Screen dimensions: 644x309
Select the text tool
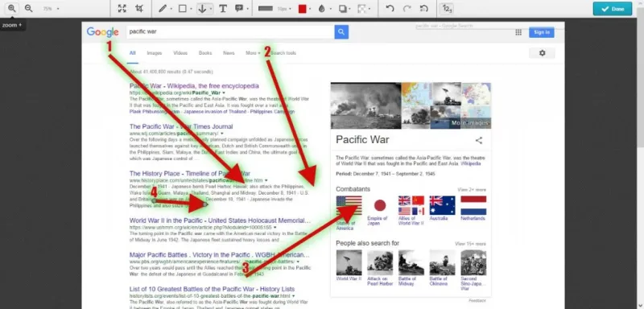[x=223, y=9]
